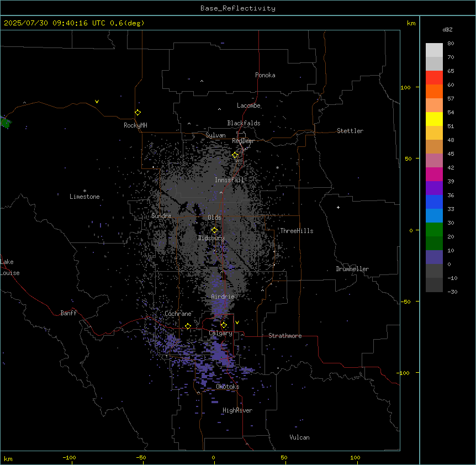Pick the magenta swatch in dBZ legend

[434, 174]
